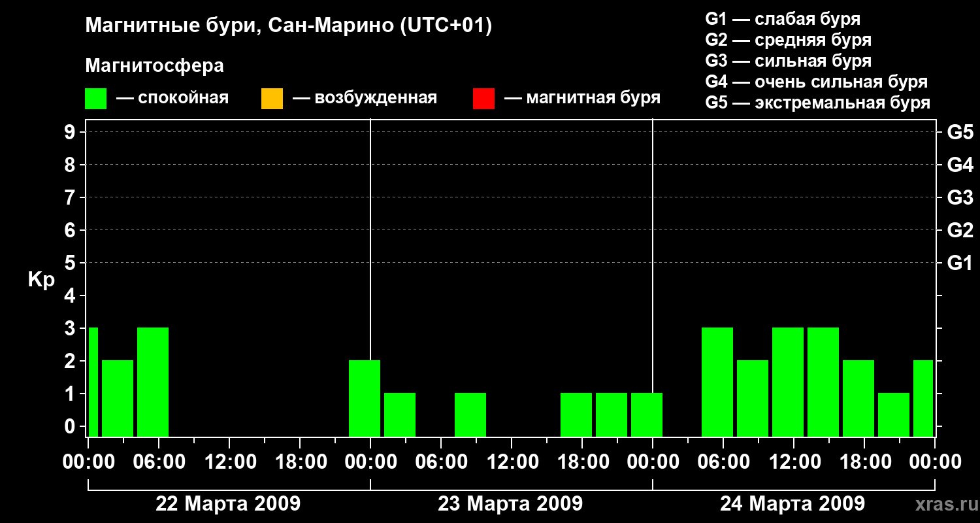
Task: Click the right-axis 'G3' storm level label
Action: pos(960,198)
